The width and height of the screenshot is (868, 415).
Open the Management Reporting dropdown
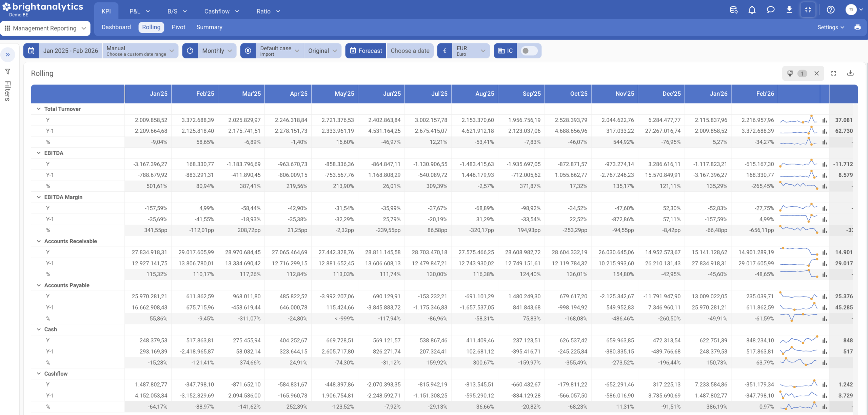(x=45, y=28)
